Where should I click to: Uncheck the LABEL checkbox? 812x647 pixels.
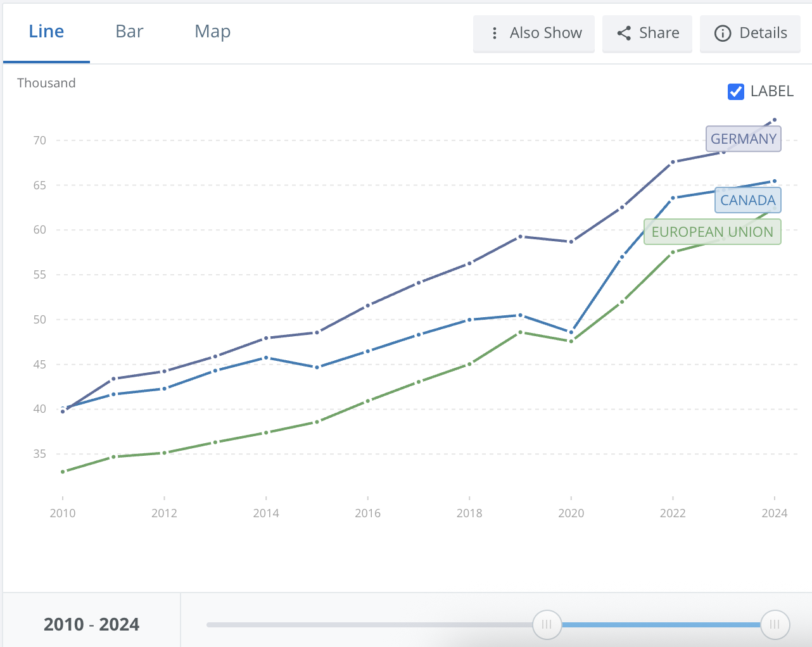coord(736,92)
